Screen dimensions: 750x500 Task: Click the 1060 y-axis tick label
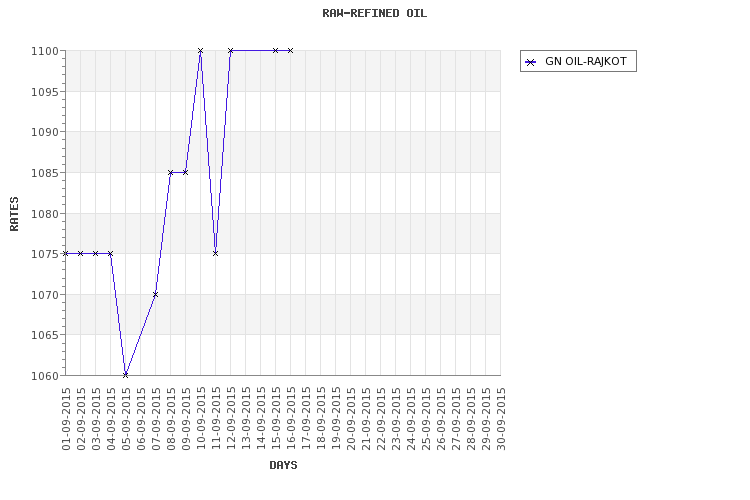tap(45, 376)
